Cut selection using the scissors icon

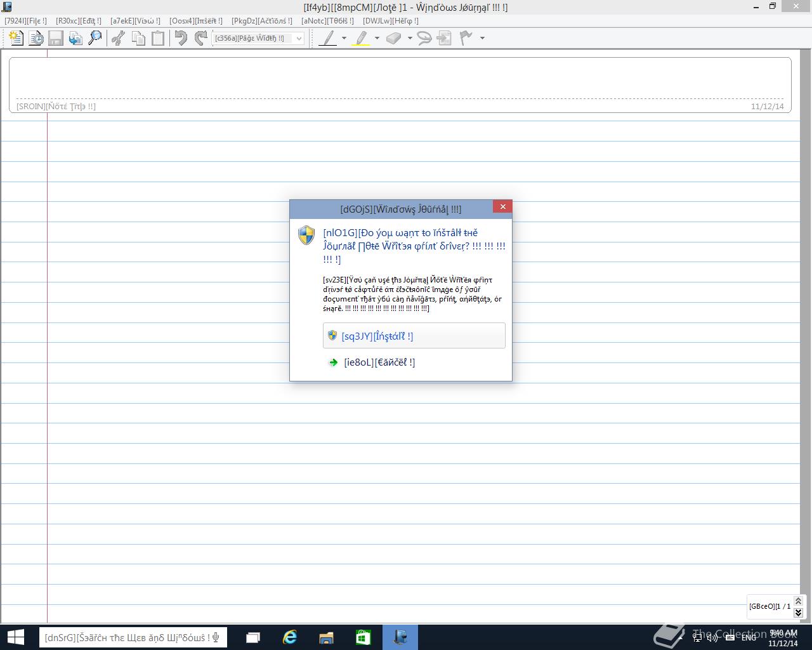(x=117, y=37)
